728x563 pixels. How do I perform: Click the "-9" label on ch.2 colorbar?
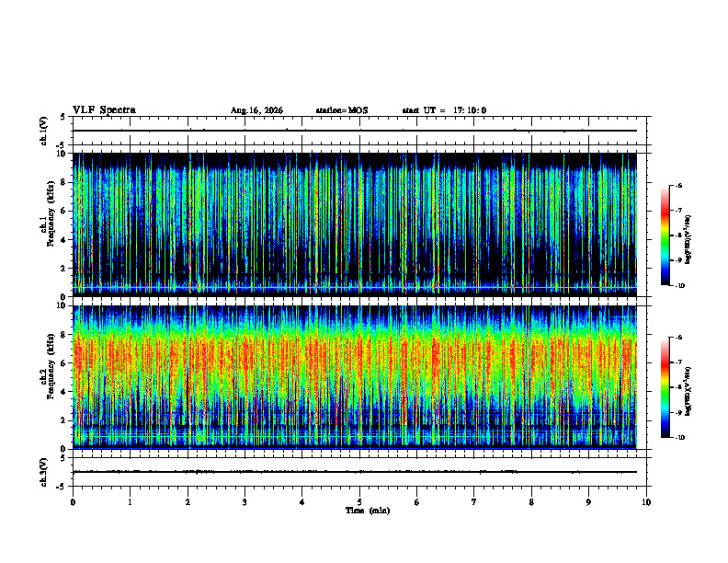coord(679,412)
